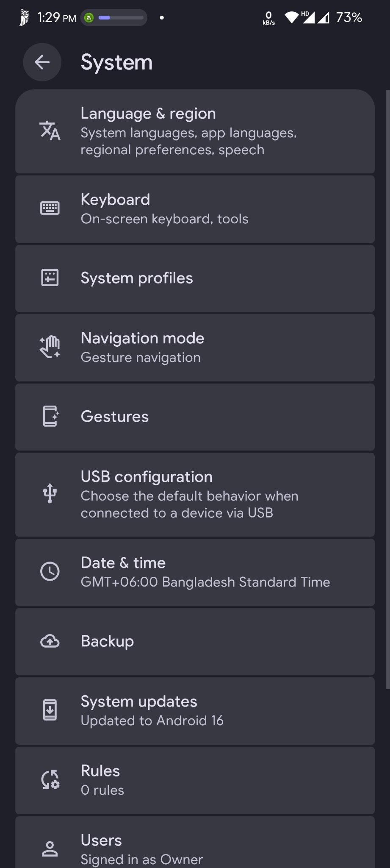390x868 pixels.
Task: Tap the System updates download icon
Action: 50,710
